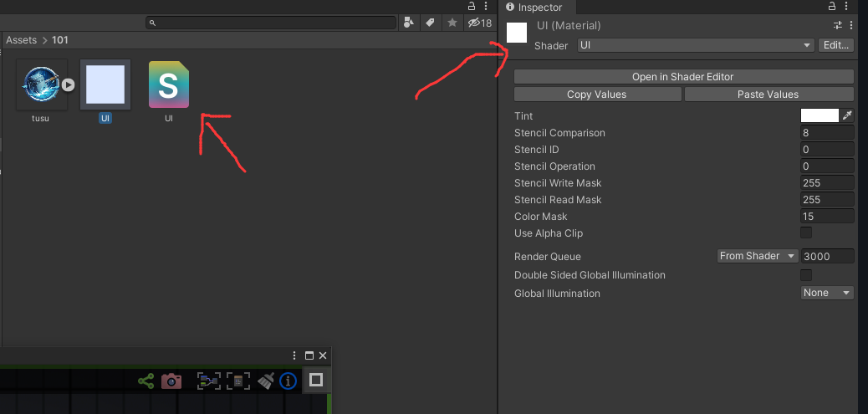Click Open in Shader Editor button

pyautogui.click(x=684, y=77)
